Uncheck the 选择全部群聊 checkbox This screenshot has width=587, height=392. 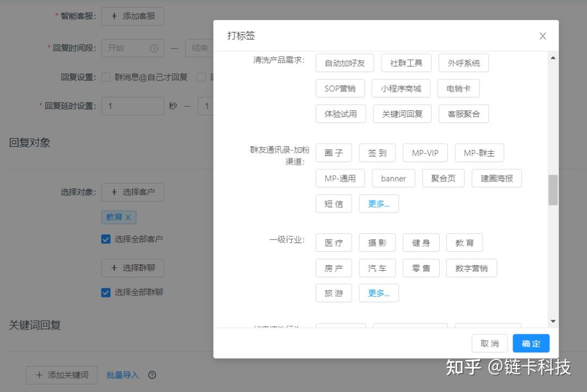click(105, 292)
